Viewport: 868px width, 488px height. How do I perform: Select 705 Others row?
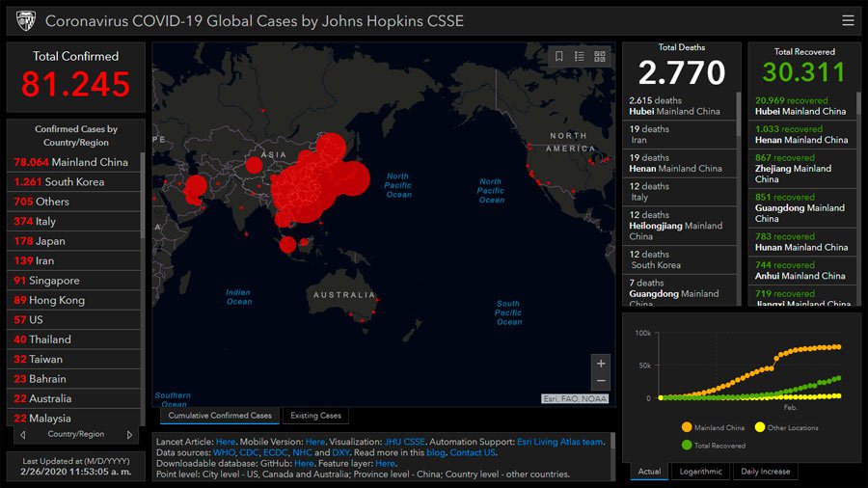[73, 202]
